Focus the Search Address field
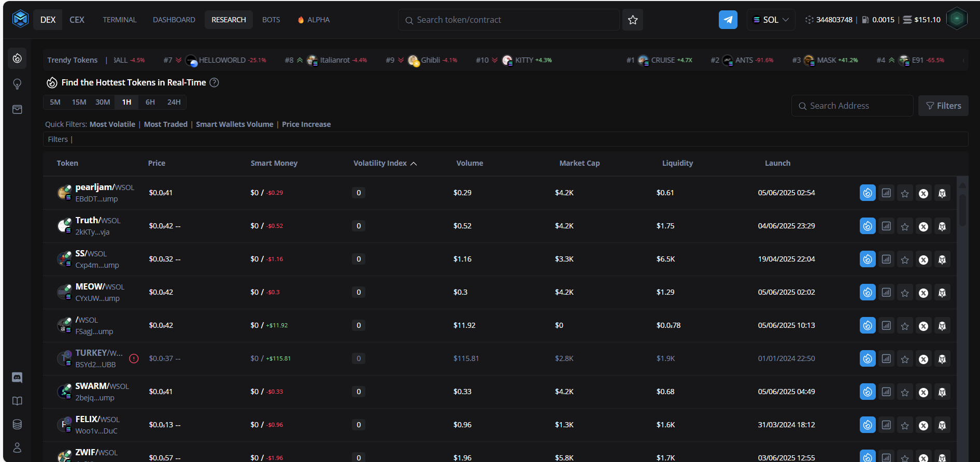The width and height of the screenshot is (980, 462). tap(852, 106)
